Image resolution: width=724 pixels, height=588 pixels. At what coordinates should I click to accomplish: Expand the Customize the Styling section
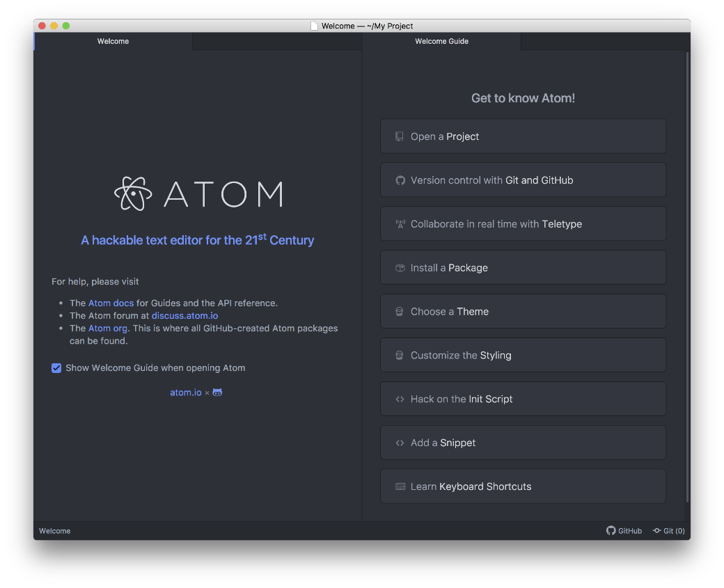(523, 356)
